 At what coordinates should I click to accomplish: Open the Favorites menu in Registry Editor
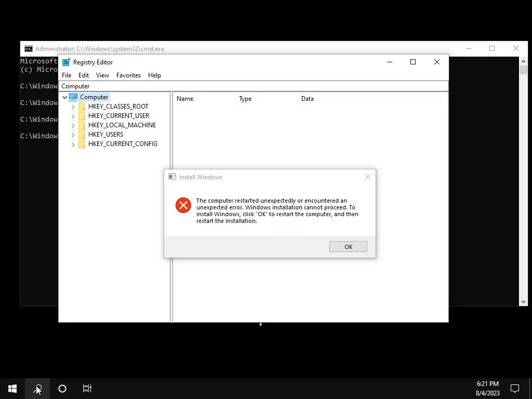coord(128,75)
